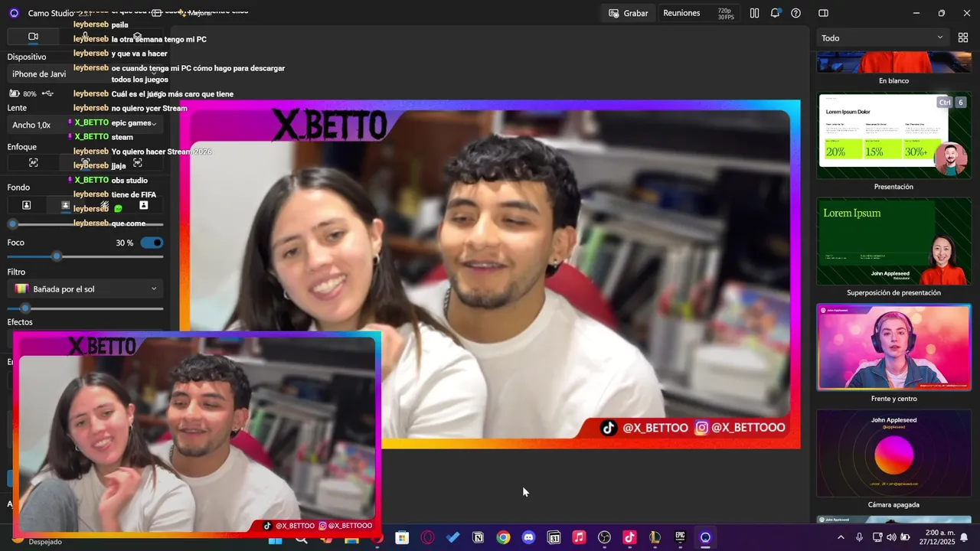Open the Bañada por el sol filter dropdown
Image resolution: width=980 pixels, height=551 pixels.
tap(85, 289)
